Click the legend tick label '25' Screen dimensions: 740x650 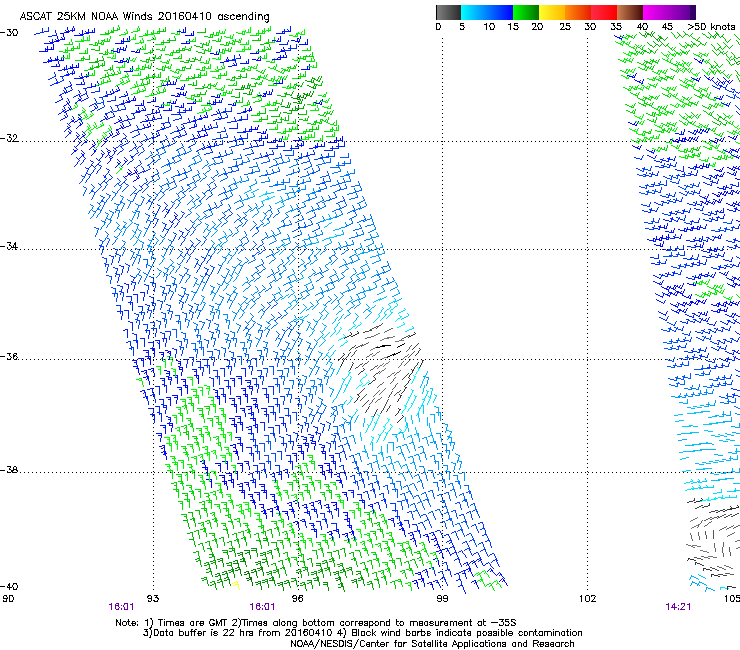point(565,27)
